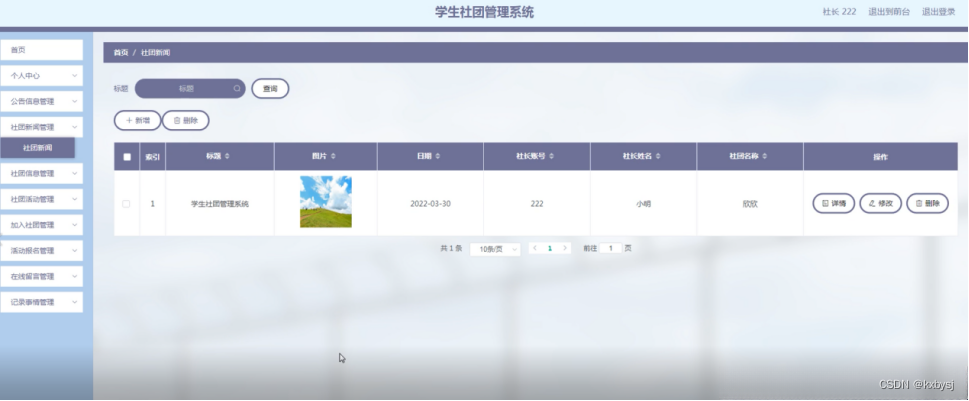Click the 删除 button above the table
Image resolution: width=969 pixels, height=401 pixels.
pyautogui.click(x=185, y=120)
